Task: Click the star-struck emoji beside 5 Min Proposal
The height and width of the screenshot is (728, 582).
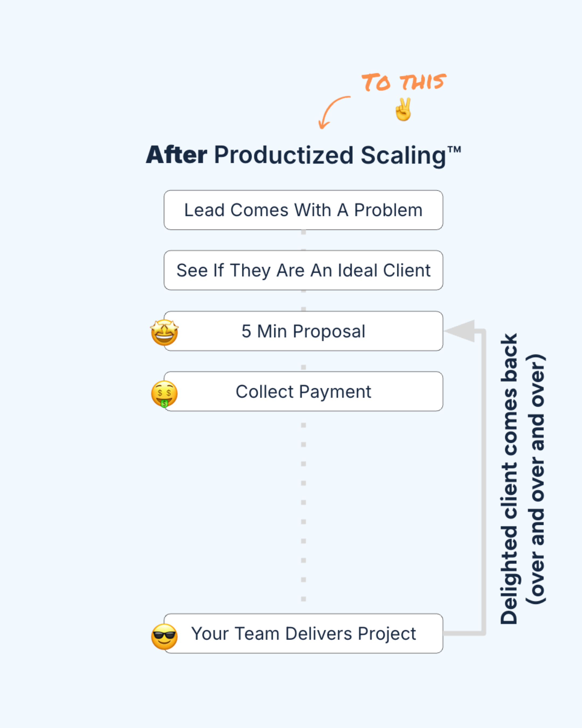Action: tap(164, 333)
